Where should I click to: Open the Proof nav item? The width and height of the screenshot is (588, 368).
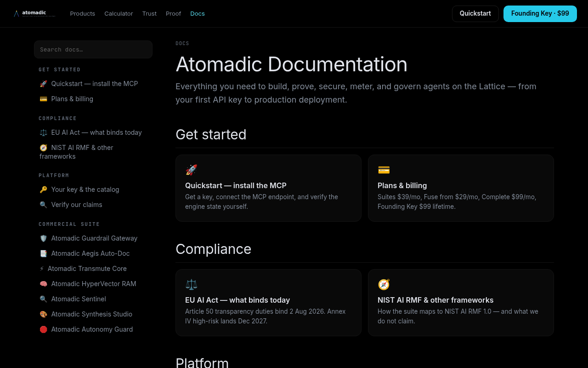click(173, 14)
